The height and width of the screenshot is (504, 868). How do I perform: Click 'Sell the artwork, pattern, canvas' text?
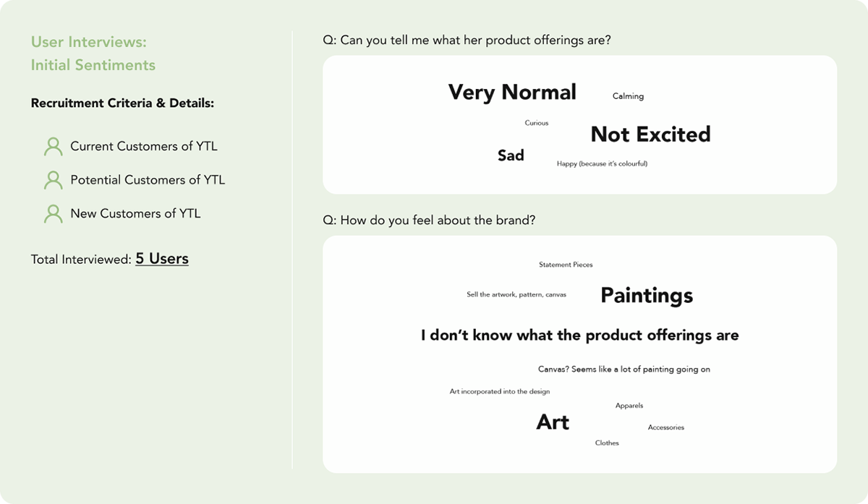tap(516, 294)
